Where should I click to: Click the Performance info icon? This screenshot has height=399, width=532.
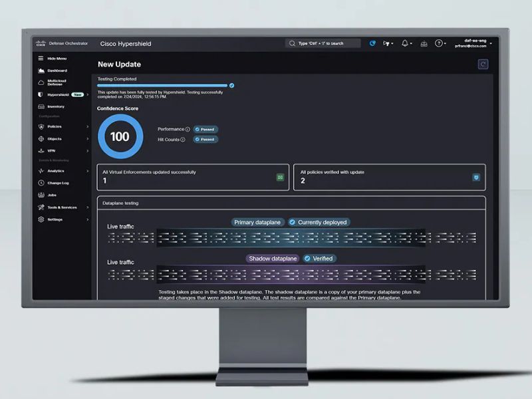pos(188,130)
